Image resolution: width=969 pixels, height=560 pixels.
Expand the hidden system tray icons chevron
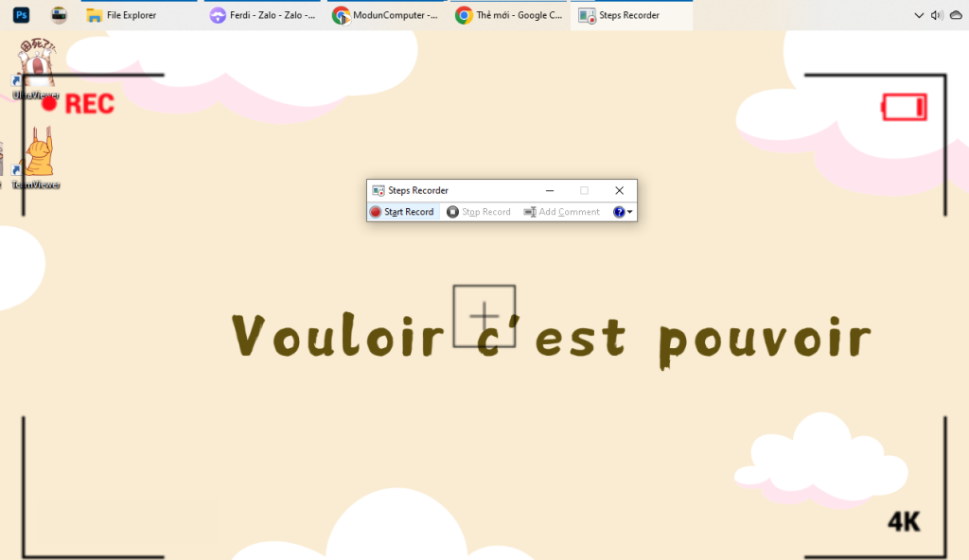coord(919,15)
